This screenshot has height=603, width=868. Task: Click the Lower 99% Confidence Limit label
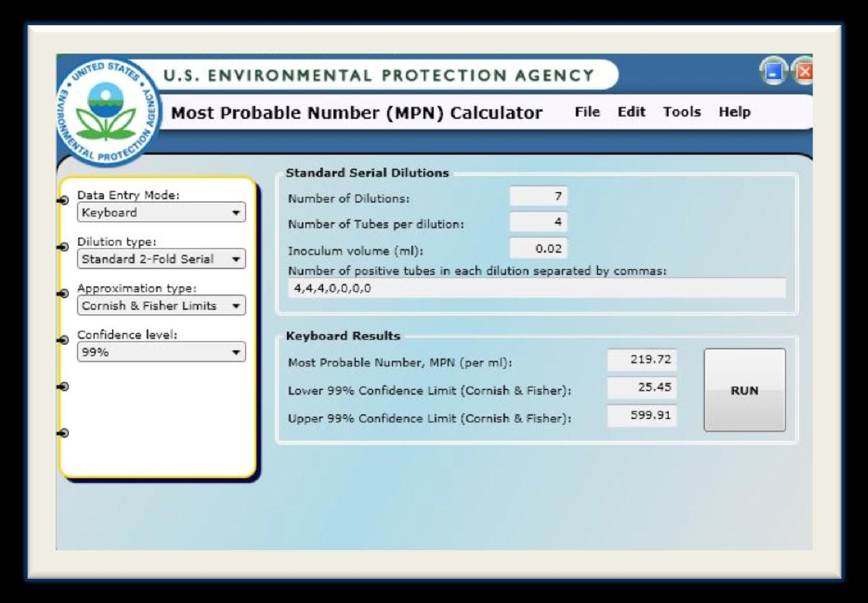[x=430, y=390]
